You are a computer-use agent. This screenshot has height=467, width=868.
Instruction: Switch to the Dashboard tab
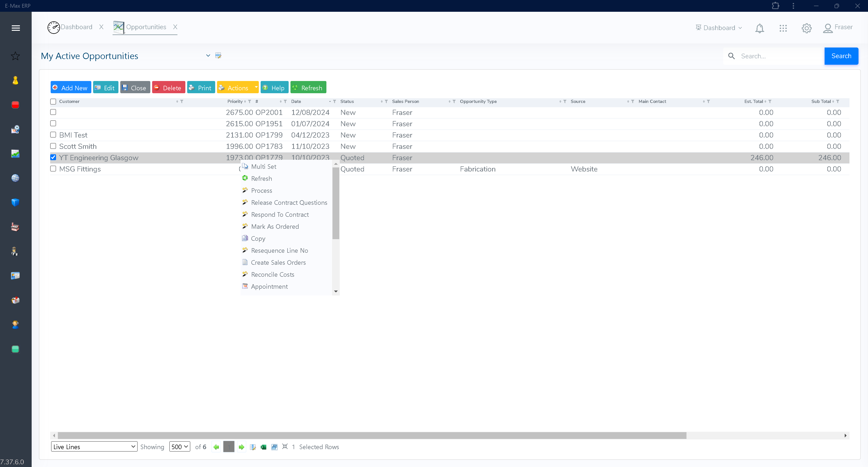[76, 27]
